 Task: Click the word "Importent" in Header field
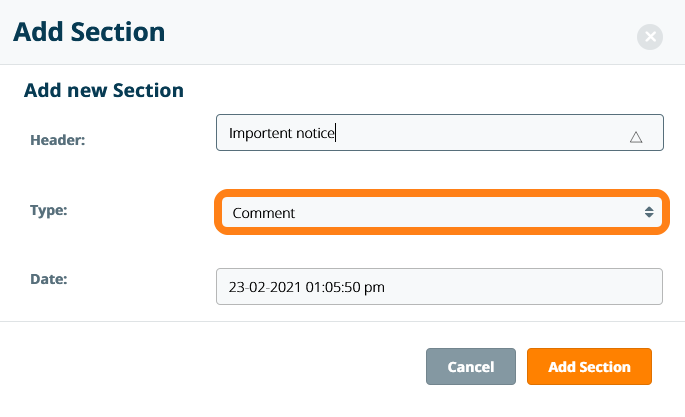coord(260,133)
